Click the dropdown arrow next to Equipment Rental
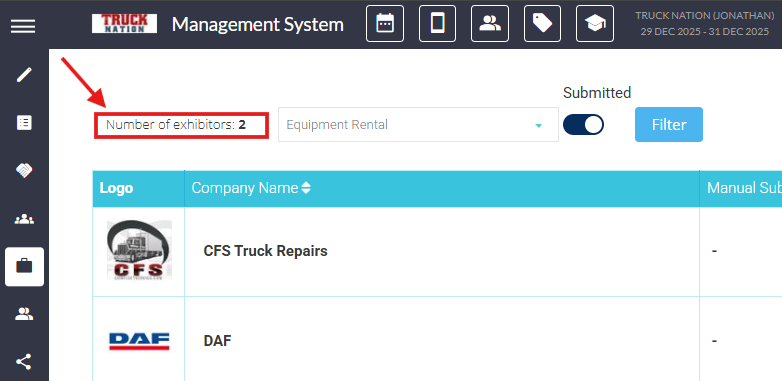The image size is (782, 381). [538, 126]
